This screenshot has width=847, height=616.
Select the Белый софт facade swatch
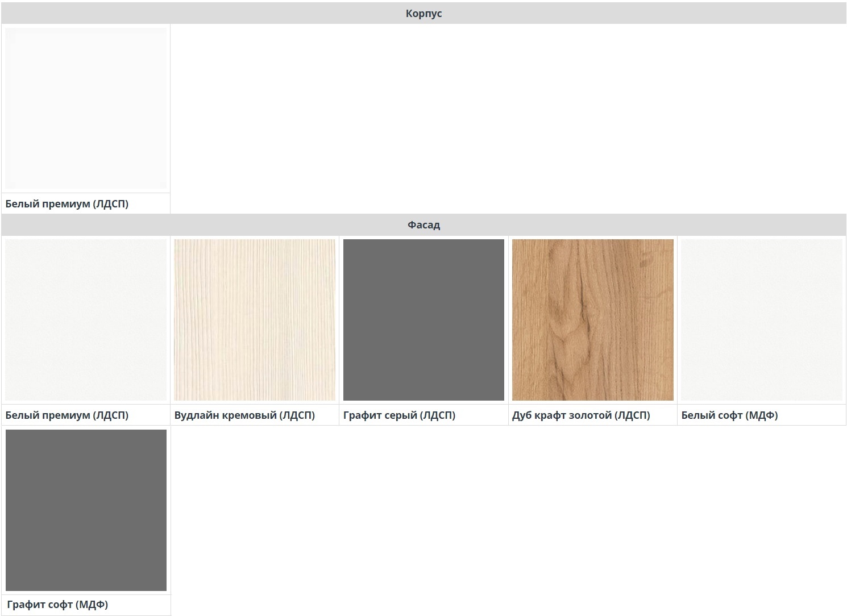pos(761,320)
